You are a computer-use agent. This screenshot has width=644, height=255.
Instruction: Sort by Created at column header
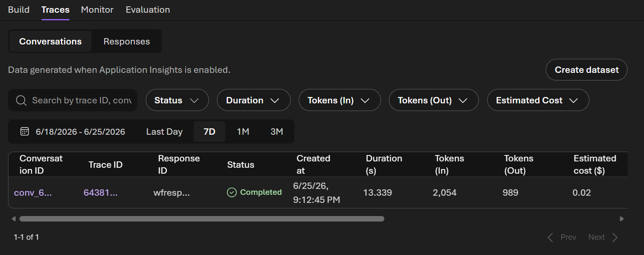point(313,165)
